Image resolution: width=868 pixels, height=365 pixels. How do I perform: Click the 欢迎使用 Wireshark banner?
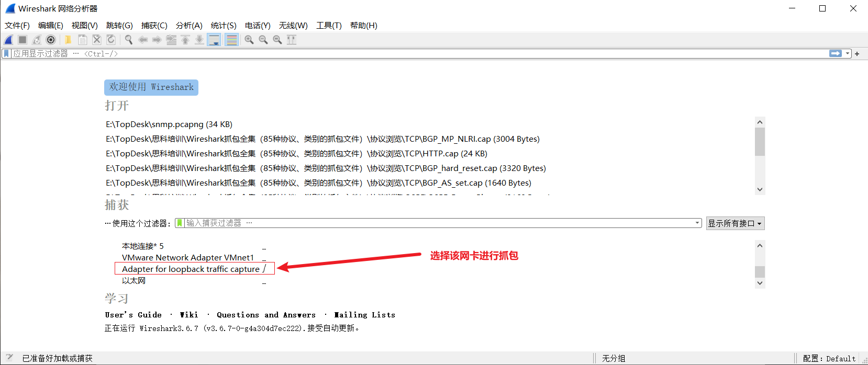coord(151,87)
